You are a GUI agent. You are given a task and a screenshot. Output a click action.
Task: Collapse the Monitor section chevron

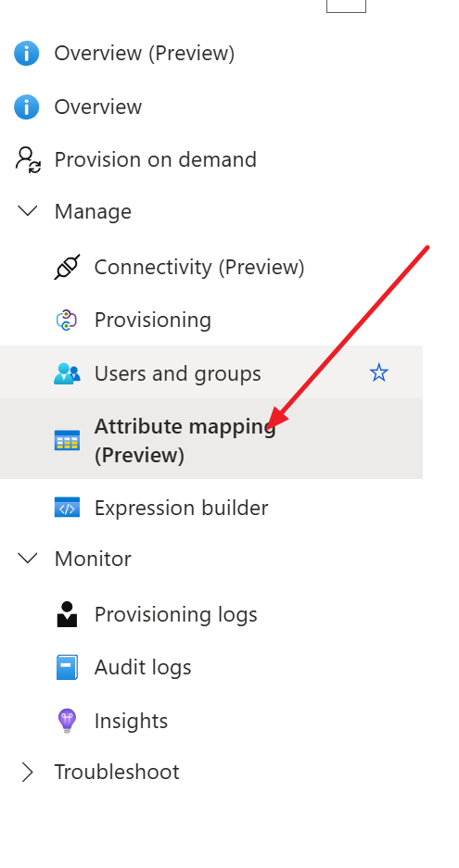pos(28,558)
